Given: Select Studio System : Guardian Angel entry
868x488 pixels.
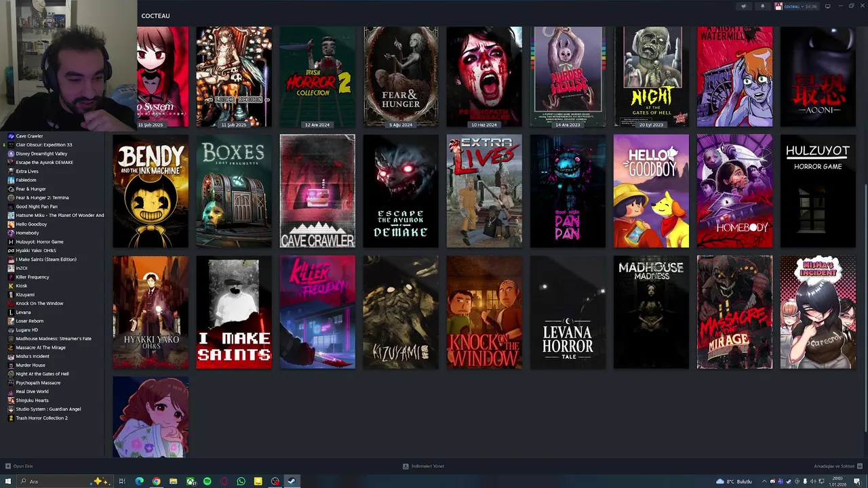Looking at the screenshot, I should pos(48,409).
